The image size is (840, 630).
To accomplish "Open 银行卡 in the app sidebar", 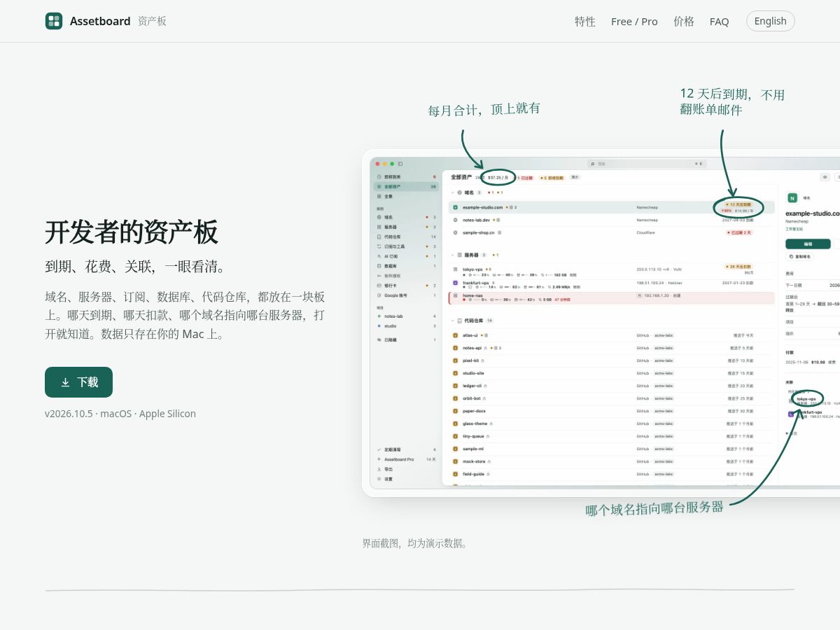I will click(406, 286).
